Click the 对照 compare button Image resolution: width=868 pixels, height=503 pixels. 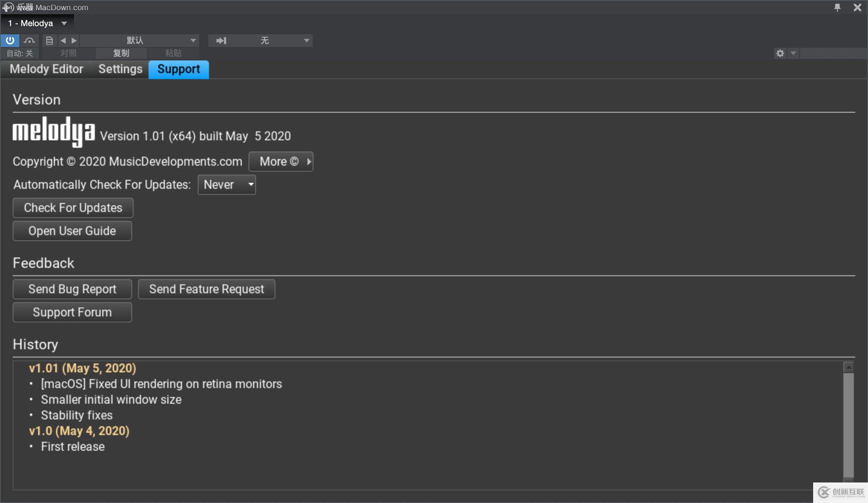69,53
